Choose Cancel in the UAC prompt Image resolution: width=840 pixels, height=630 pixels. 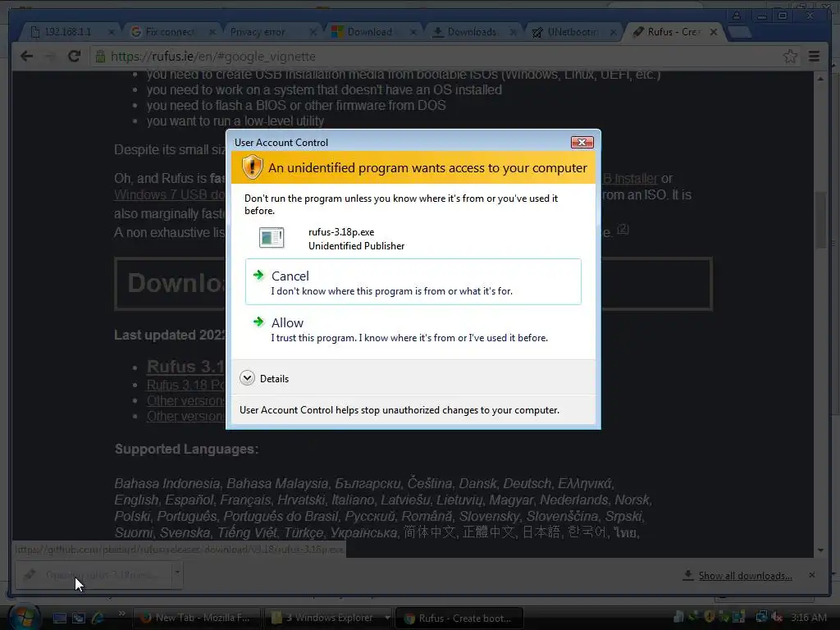(x=413, y=282)
